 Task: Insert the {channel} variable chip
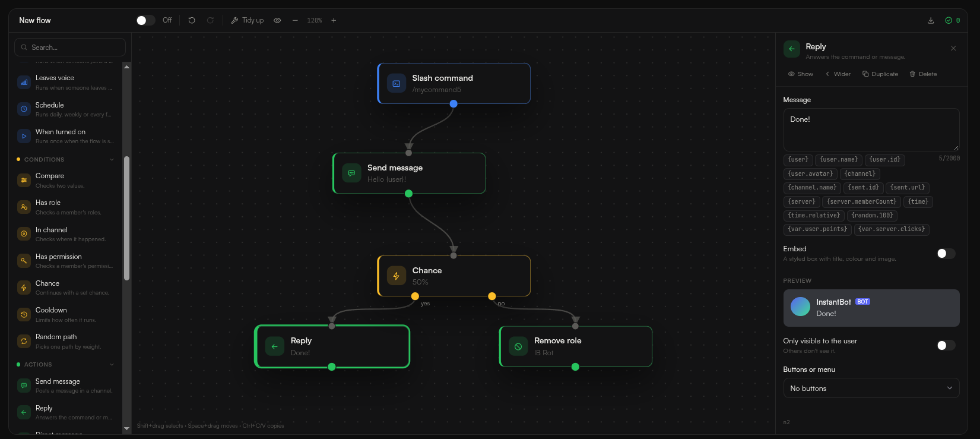tap(860, 173)
